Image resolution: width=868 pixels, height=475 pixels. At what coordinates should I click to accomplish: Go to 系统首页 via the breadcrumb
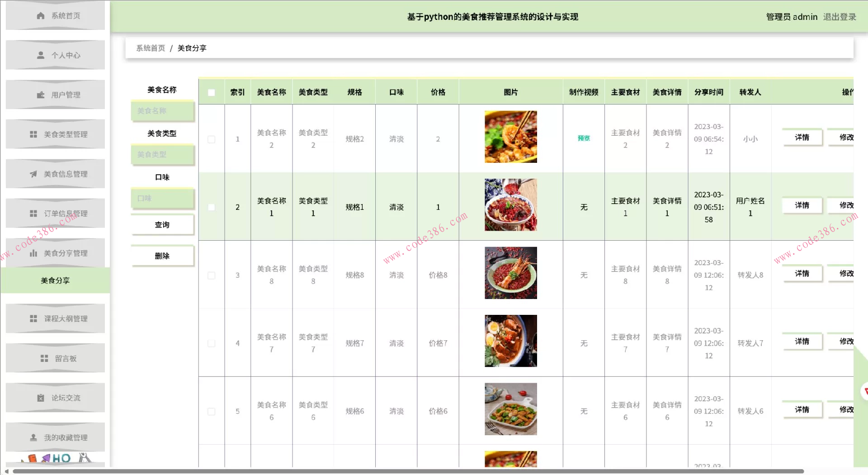151,48
